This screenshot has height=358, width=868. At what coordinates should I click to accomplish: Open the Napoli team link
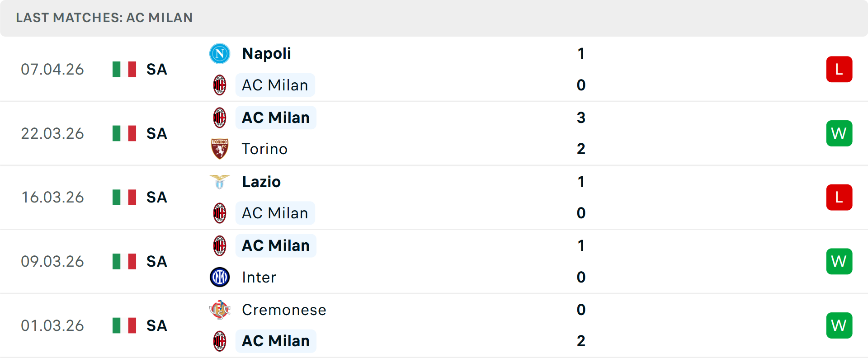coord(266,54)
